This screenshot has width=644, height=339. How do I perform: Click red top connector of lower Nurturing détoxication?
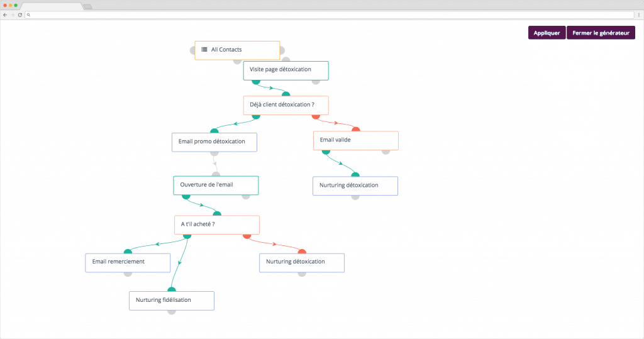click(302, 251)
